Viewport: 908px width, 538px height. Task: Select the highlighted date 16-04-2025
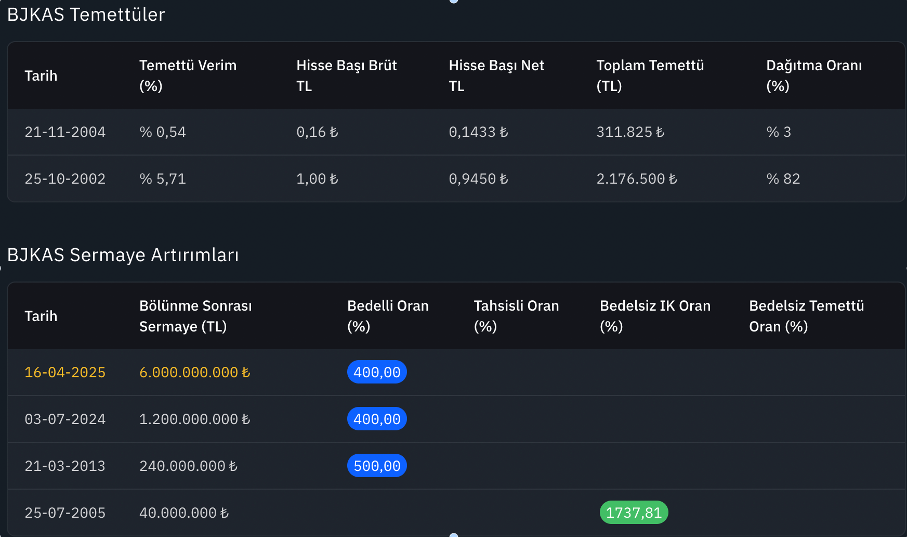click(65, 372)
